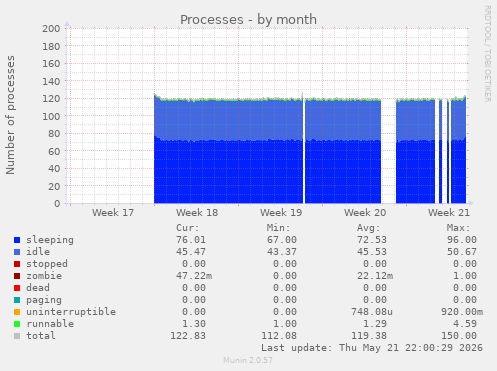
Task: Click the uninterruptible average value 748.08u
Action: (x=372, y=312)
